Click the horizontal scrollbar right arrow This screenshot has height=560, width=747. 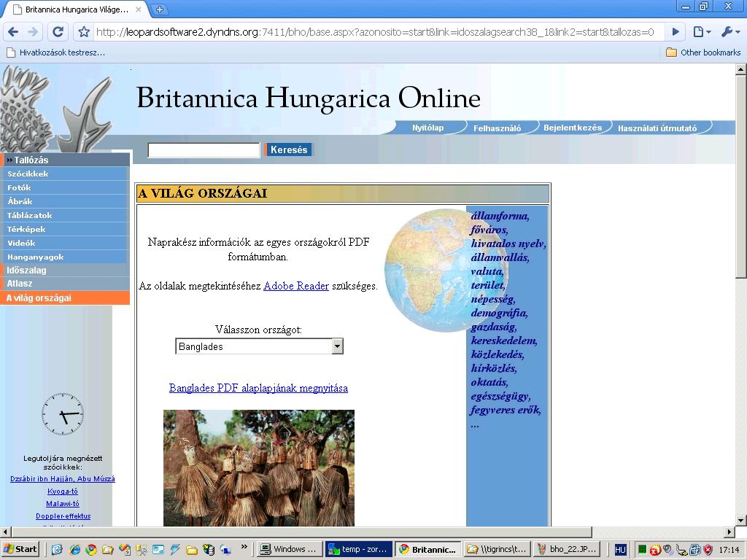[729, 532]
